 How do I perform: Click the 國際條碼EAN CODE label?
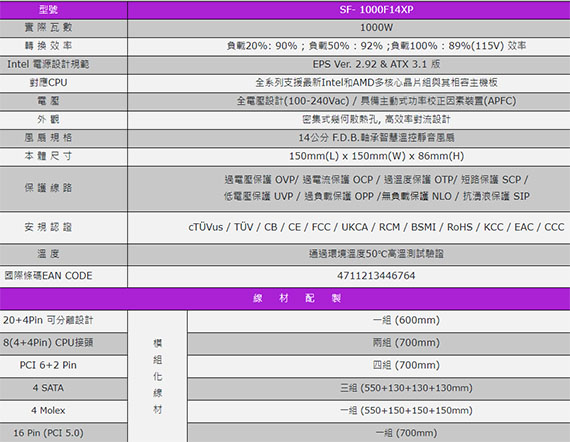point(48,276)
